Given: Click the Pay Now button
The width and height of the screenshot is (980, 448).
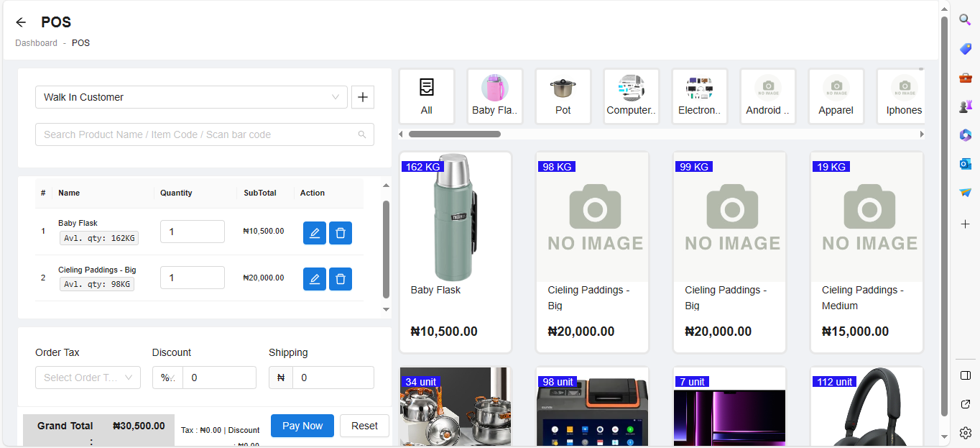Looking at the screenshot, I should click(302, 426).
